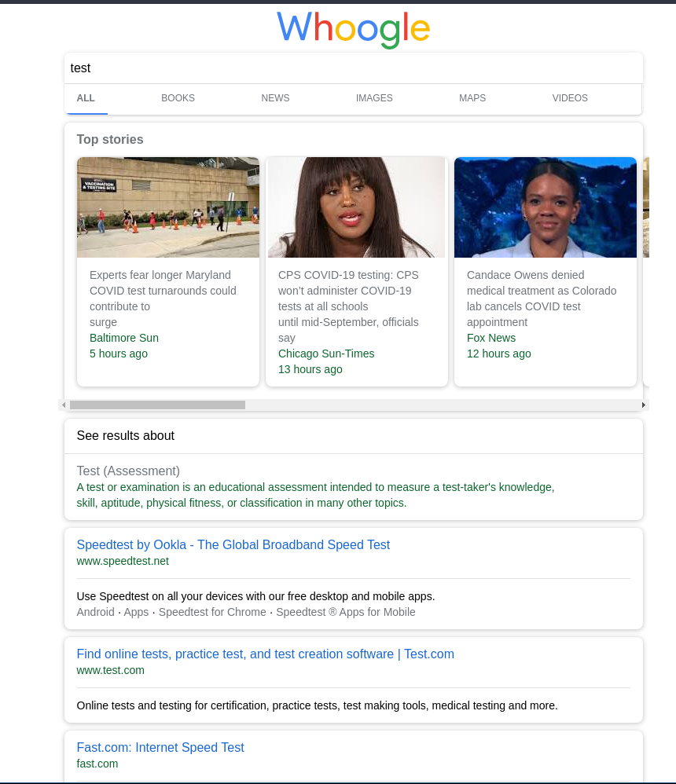Open Speedtest by Ookla result link
676x784 pixels.
(x=233, y=545)
